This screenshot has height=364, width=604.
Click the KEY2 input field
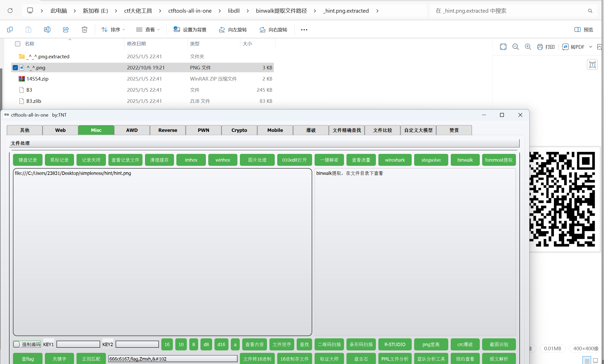coord(137,344)
